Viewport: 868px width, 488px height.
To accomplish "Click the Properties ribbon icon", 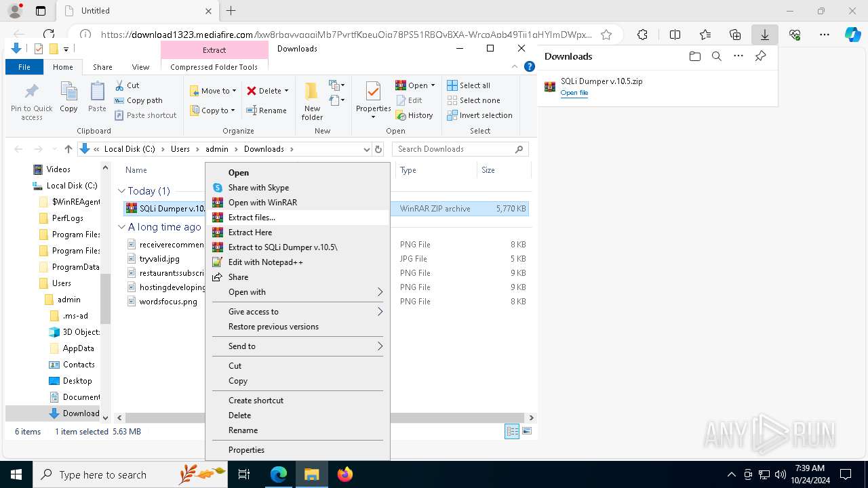I will coord(374,100).
